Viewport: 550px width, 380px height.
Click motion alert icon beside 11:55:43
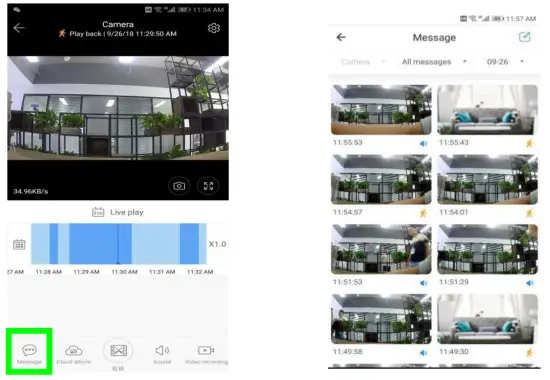tap(530, 143)
